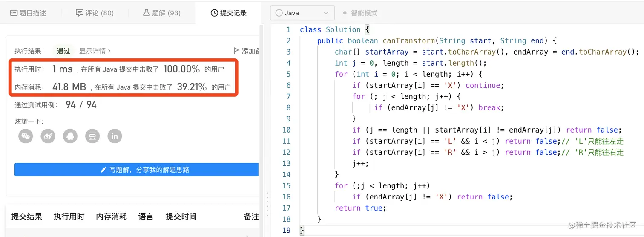Click the 100.00% runtime percentile text
Viewport: 644px width, 237px height.
coord(181,69)
